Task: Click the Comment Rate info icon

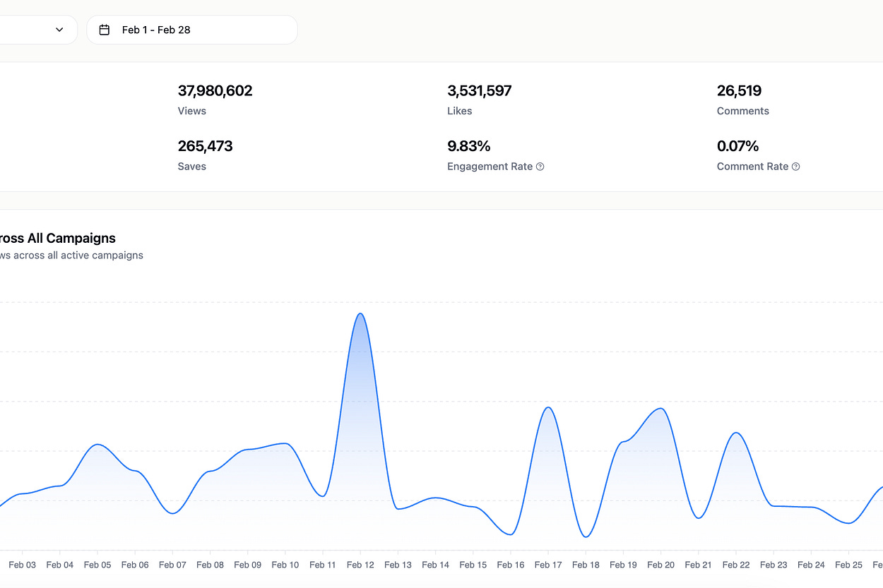Action: click(x=795, y=167)
